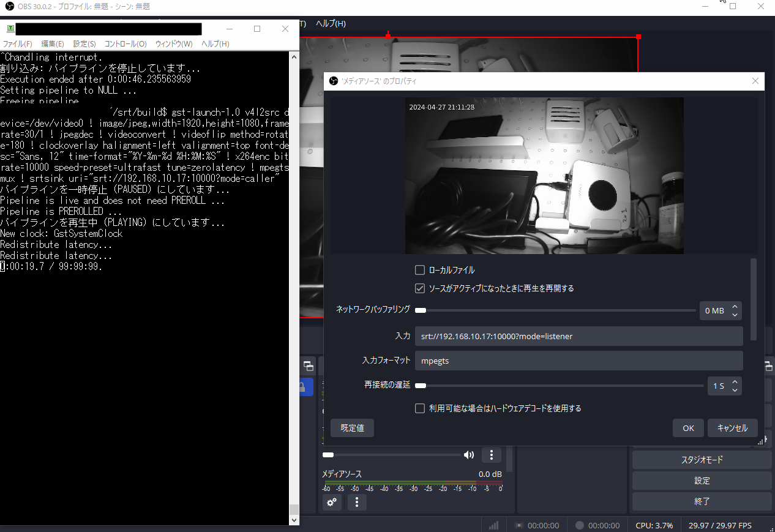The height and width of the screenshot is (532, 775).
Task: Open three-dot menu beside the gear icon
Action: tap(357, 502)
